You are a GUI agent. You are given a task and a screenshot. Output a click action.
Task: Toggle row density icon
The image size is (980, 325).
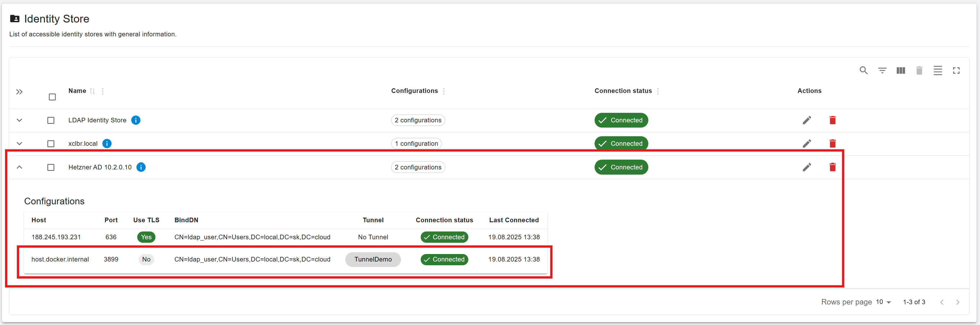[x=938, y=70]
